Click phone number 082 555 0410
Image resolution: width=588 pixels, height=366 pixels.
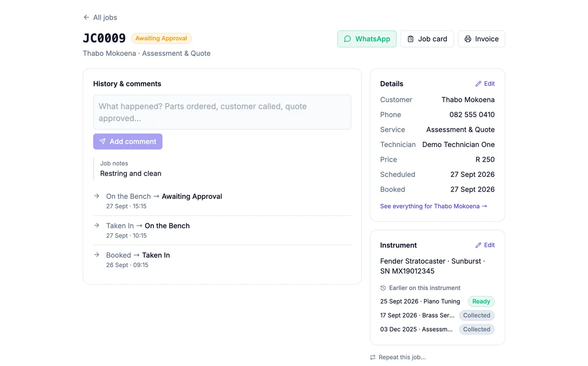click(x=472, y=115)
